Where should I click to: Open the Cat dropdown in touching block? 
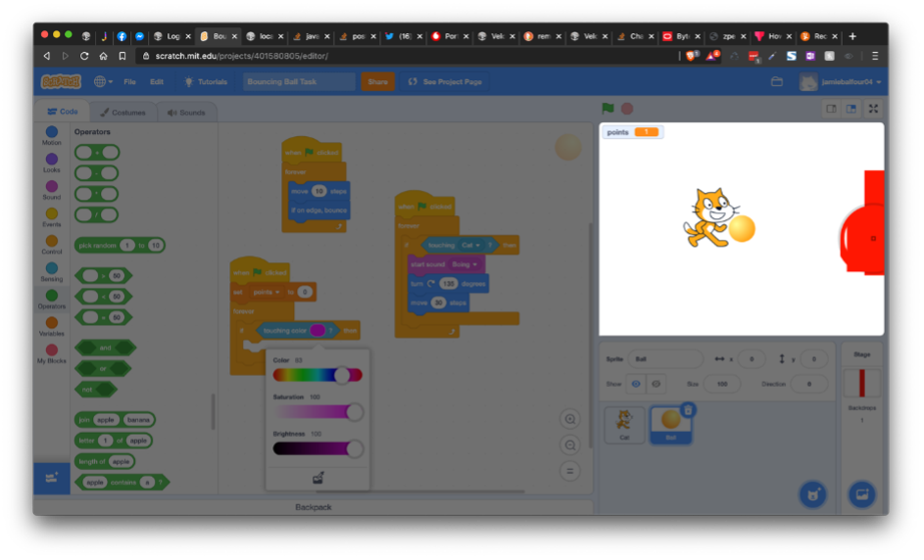469,245
